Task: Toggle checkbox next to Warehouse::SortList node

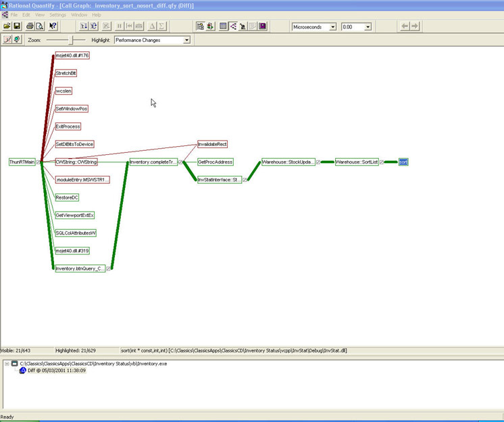Action: tap(382, 162)
